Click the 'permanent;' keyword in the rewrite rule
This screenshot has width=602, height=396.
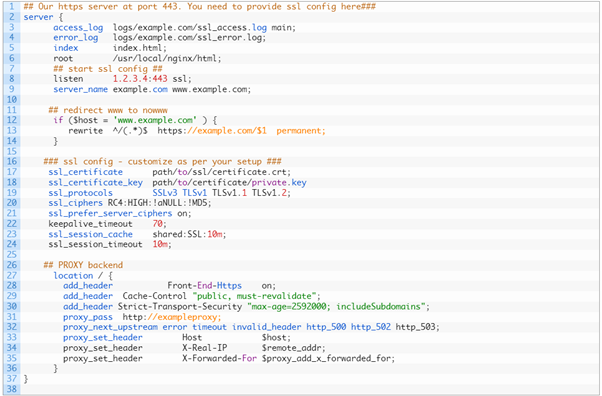[x=301, y=131]
